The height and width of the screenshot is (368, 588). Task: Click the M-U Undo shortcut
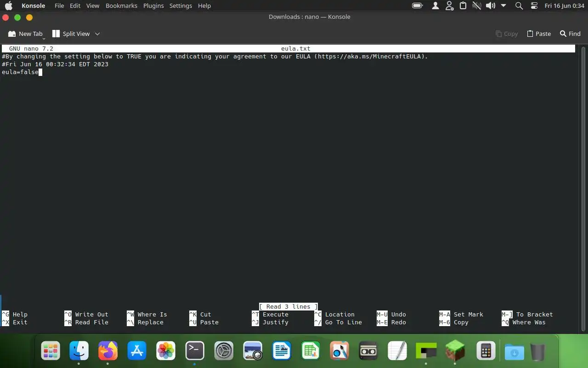coord(391,314)
